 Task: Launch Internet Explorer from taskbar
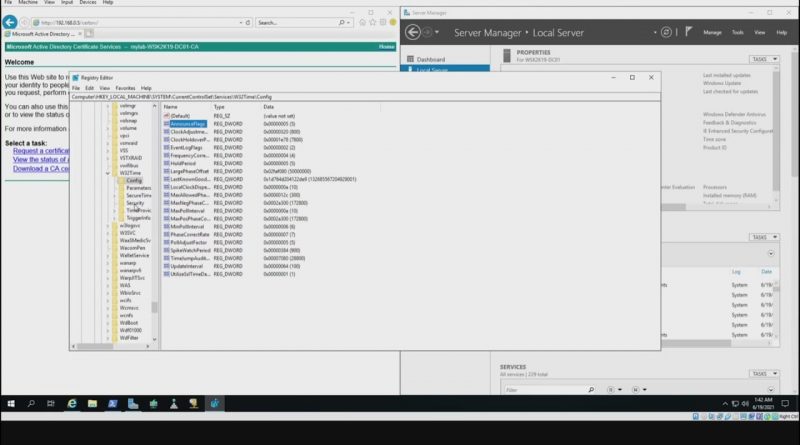[72, 404]
